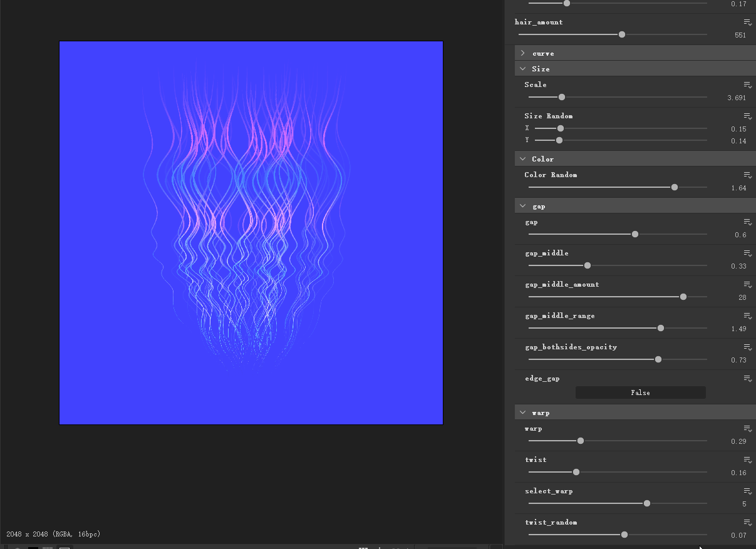Click the twist value field 0.16

[x=738, y=473]
